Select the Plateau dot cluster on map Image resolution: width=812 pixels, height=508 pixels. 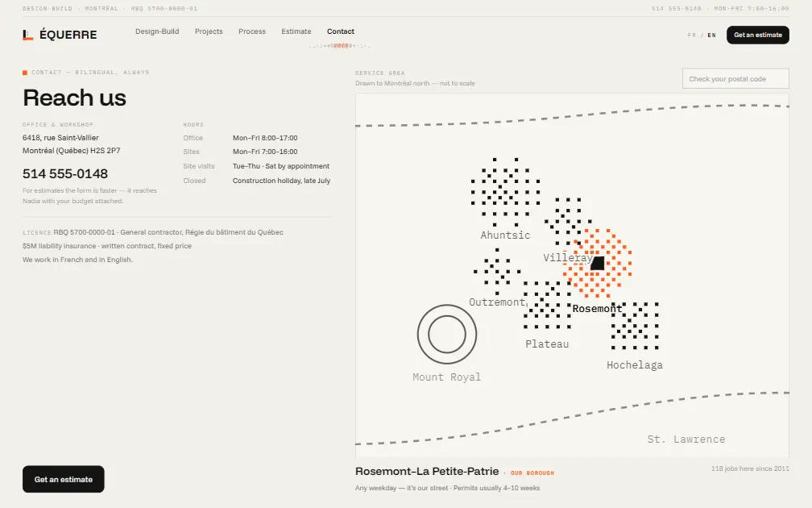[x=547, y=305]
